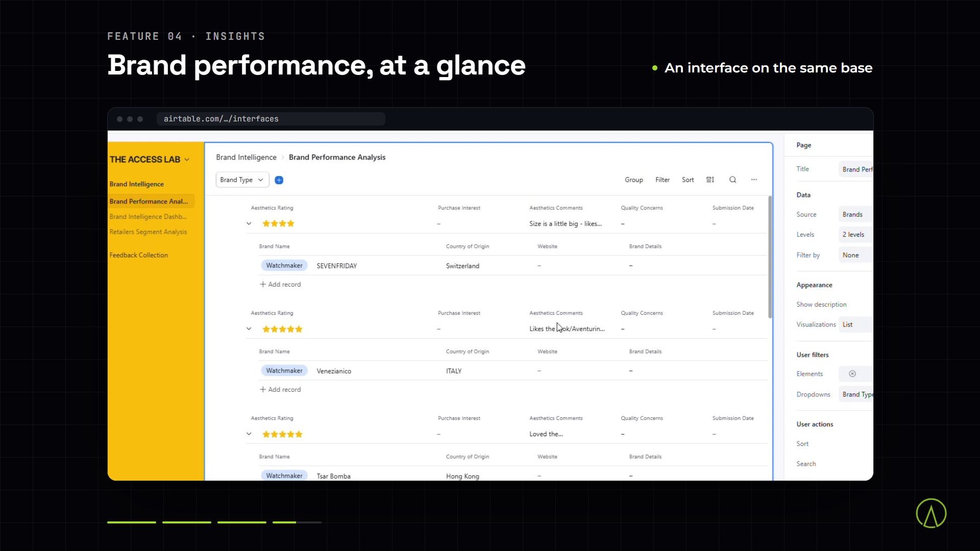This screenshot has height=551, width=980.
Task: Click the Filter button
Action: tap(663, 180)
